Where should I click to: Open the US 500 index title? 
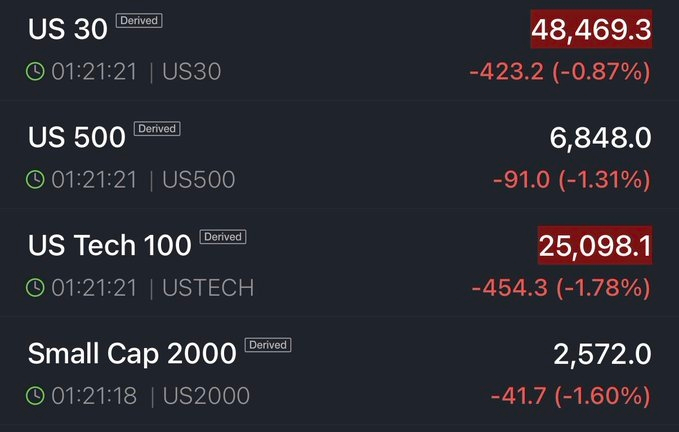(77, 138)
